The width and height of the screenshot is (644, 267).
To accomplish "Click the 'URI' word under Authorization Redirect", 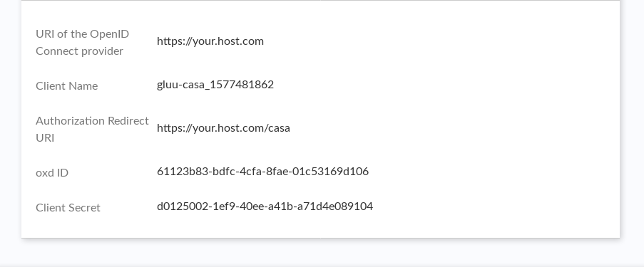I will tap(45, 138).
